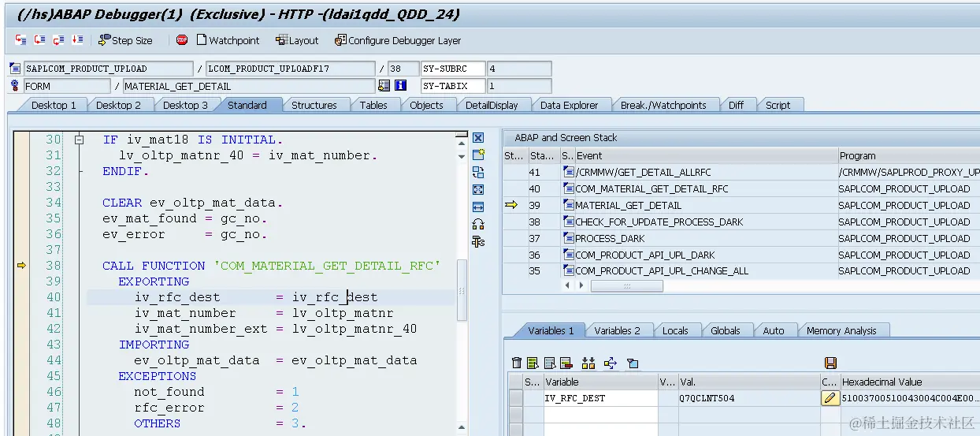This screenshot has height=436, width=980.
Task: Open the Layout toolbar option
Action: coord(297,40)
